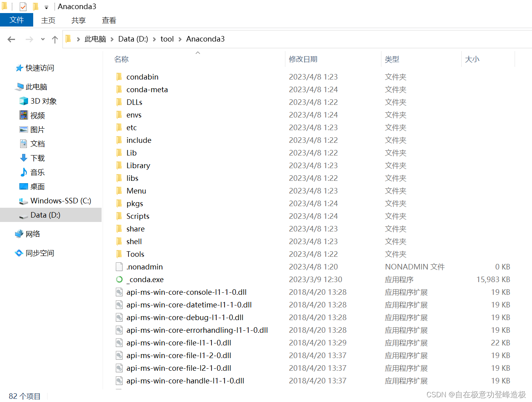
Task: Expand breadcrumb chevron after 此电脑
Action: 112,39
